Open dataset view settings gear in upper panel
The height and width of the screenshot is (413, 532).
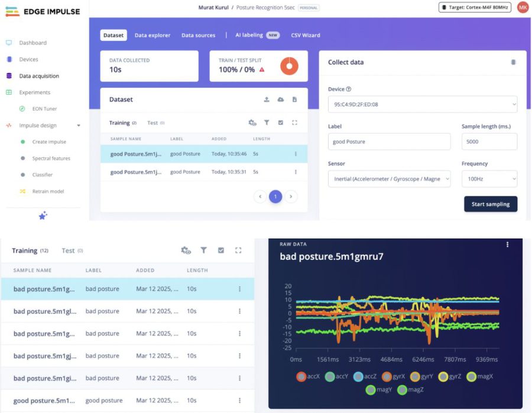pyautogui.click(x=252, y=122)
